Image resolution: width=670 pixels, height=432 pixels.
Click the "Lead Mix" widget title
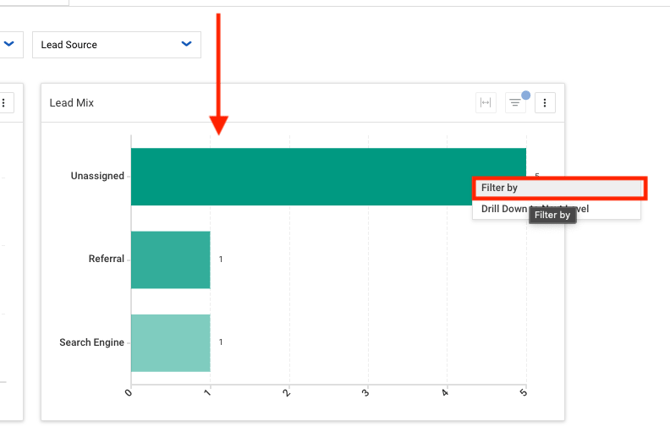pyautogui.click(x=71, y=103)
